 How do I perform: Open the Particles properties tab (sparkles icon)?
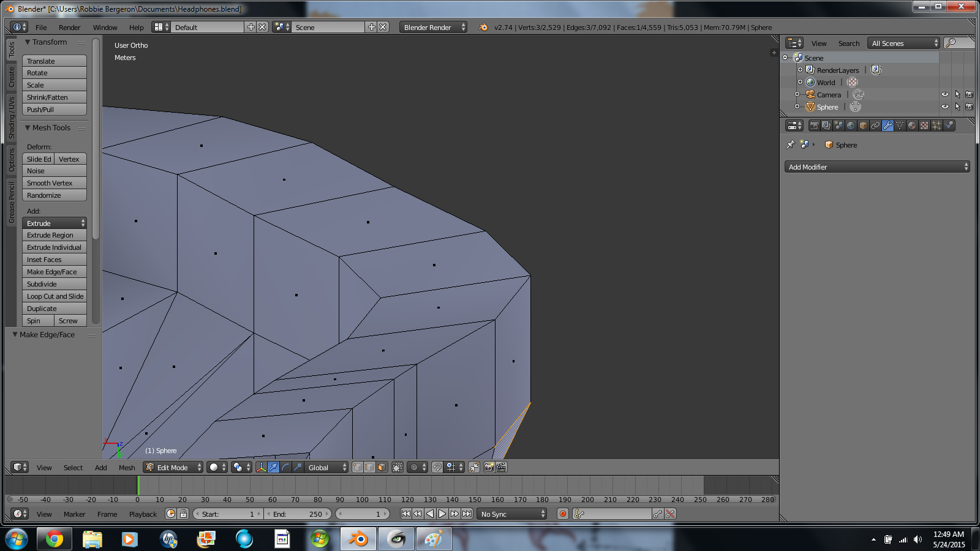coord(937,126)
